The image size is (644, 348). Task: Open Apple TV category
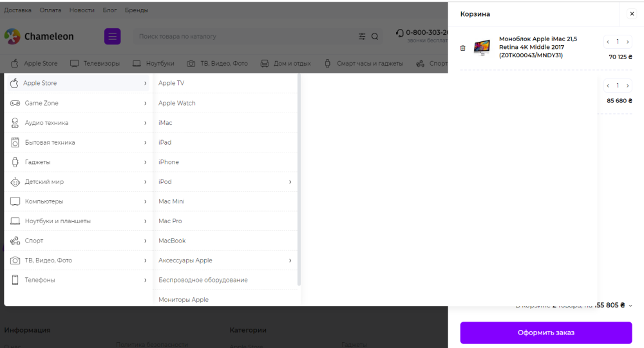click(x=171, y=84)
